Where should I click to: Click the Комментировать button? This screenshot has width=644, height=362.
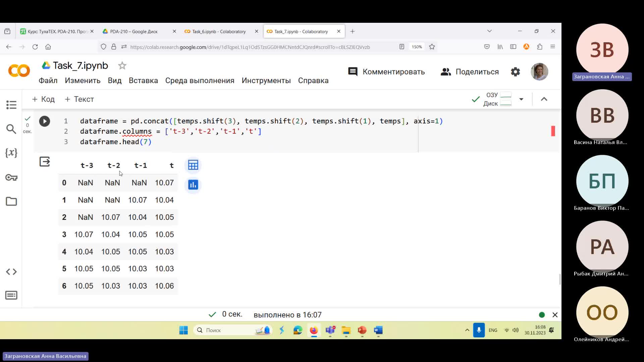coord(386,72)
